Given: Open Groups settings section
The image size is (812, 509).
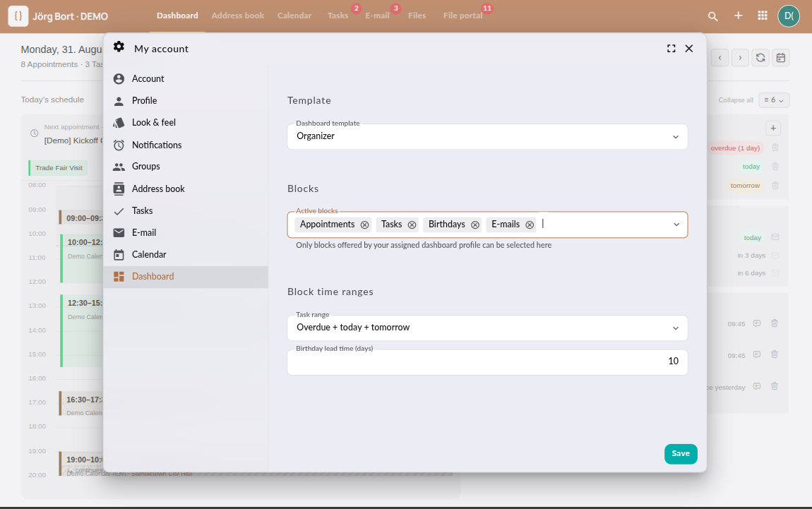Looking at the screenshot, I should (x=186, y=167).
